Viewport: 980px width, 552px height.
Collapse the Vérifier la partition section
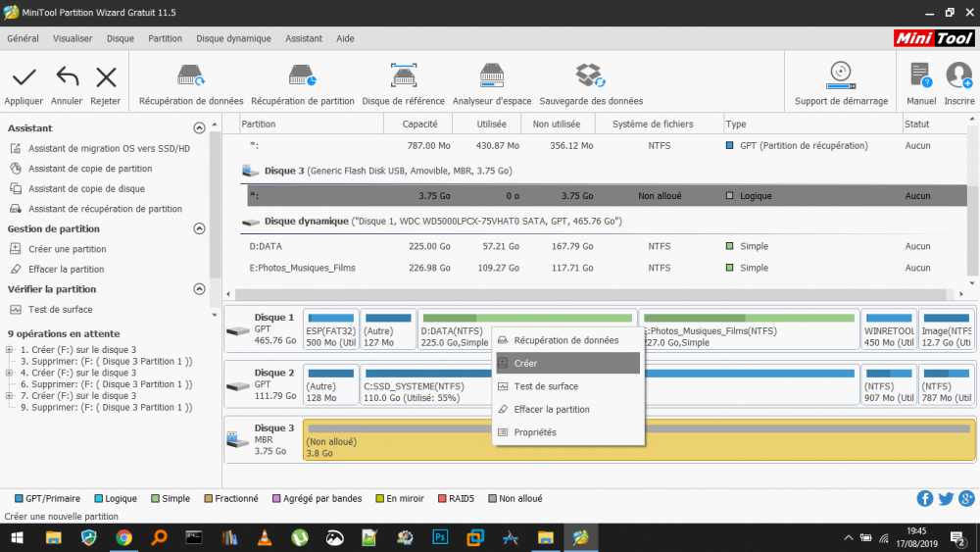tap(200, 289)
